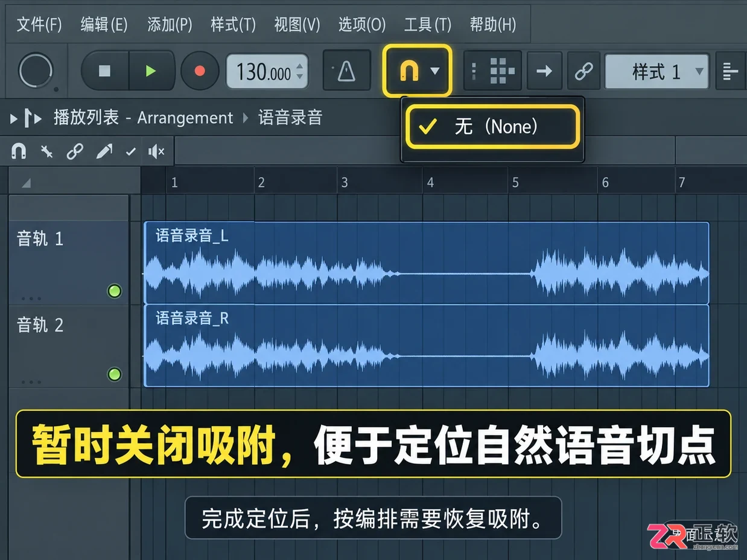Select the 音轨 2 track header
The width and height of the screenshot is (747, 560).
69,346
